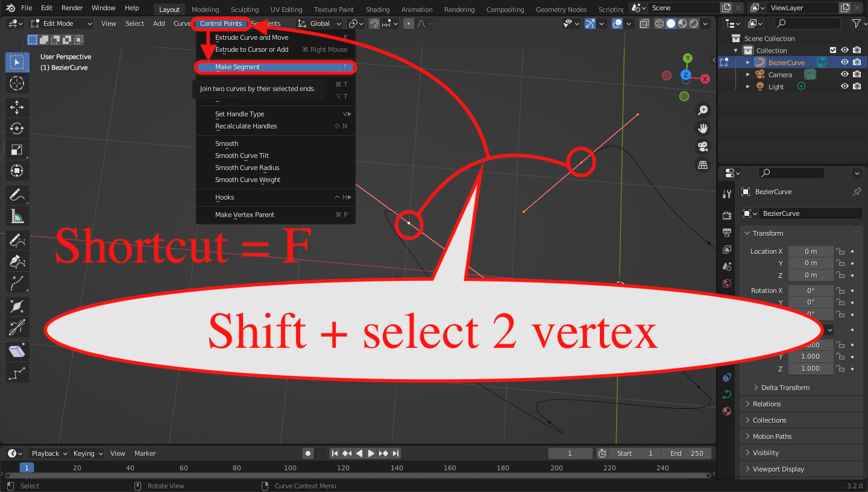Activate the 3D Cursor tool
This screenshot has width=868, height=492.
click(x=17, y=84)
